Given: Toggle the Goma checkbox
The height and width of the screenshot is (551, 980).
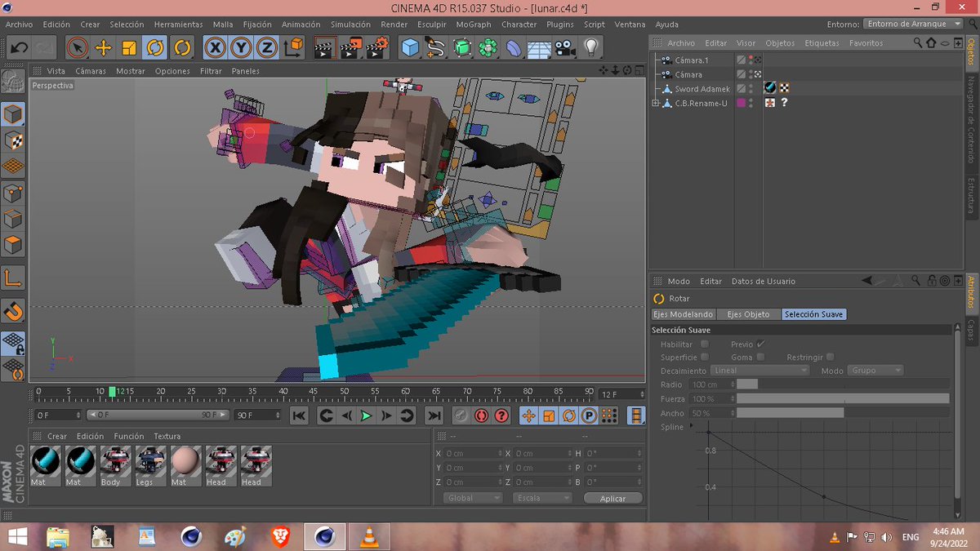Looking at the screenshot, I should [760, 357].
